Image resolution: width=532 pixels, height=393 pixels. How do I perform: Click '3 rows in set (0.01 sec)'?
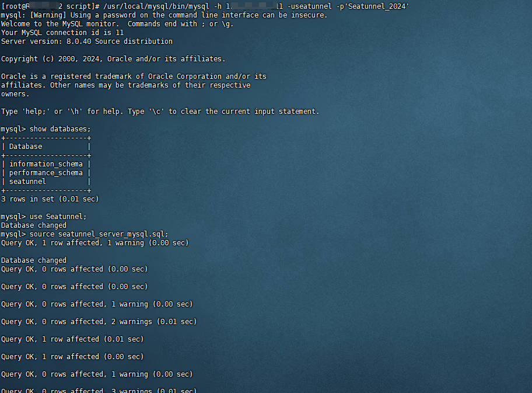(50, 199)
